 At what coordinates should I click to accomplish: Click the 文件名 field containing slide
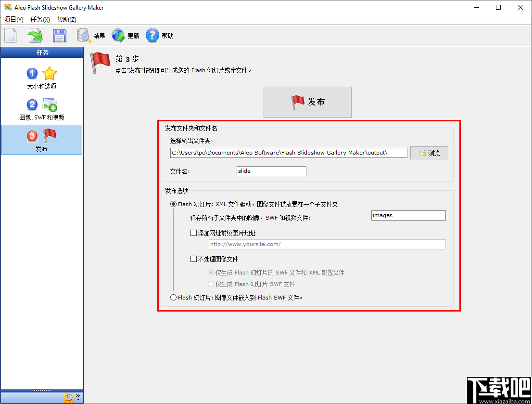pyautogui.click(x=271, y=171)
